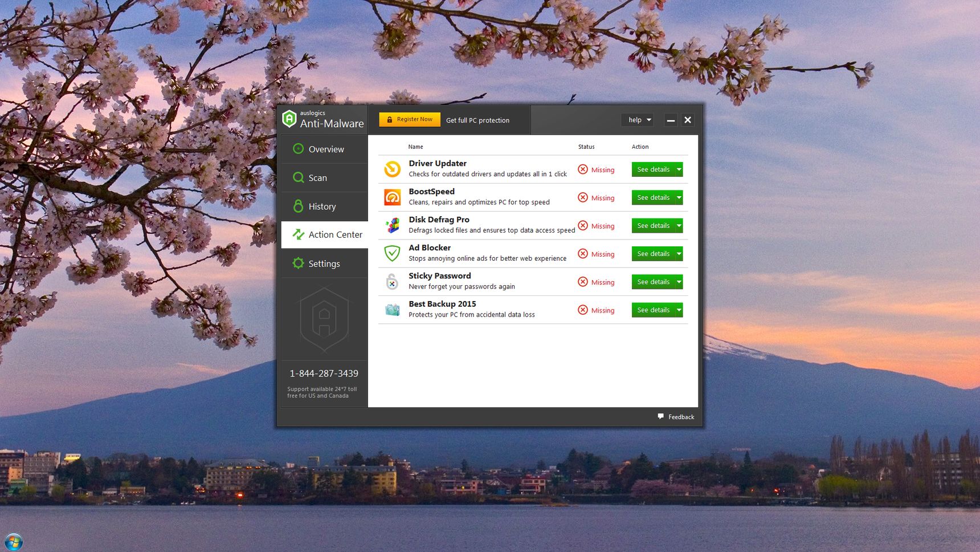Click the BoostSpeed title text
980x552 pixels.
pos(431,192)
